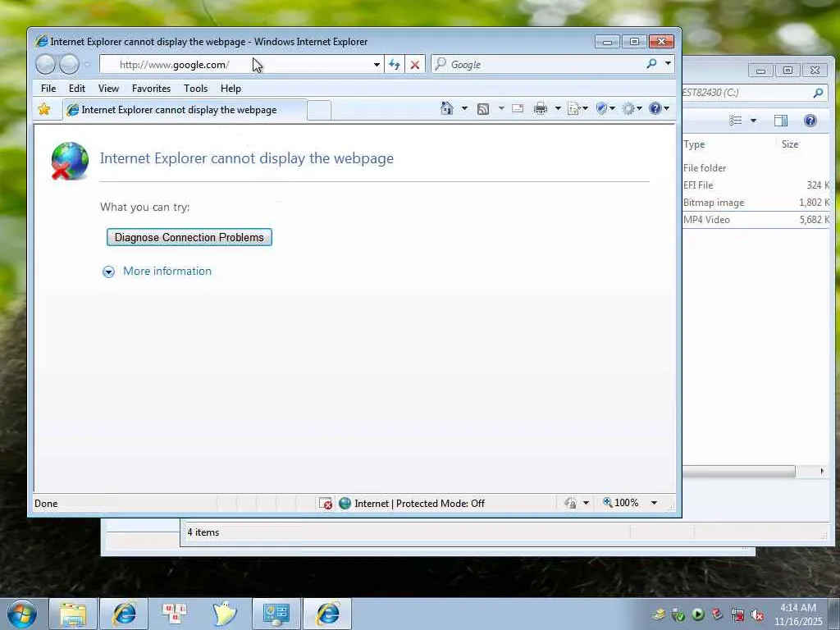Open the Help question mark icon

(655, 109)
